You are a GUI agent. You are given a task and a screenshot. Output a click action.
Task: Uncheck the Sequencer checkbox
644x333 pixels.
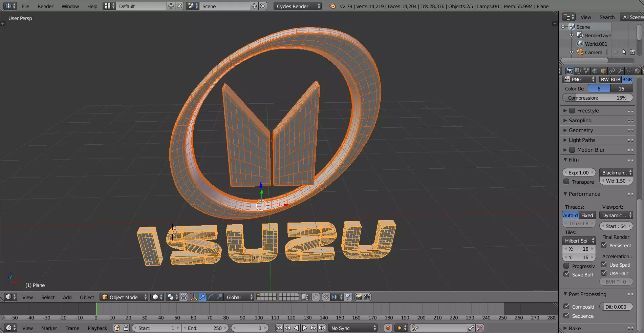point(566,316)
